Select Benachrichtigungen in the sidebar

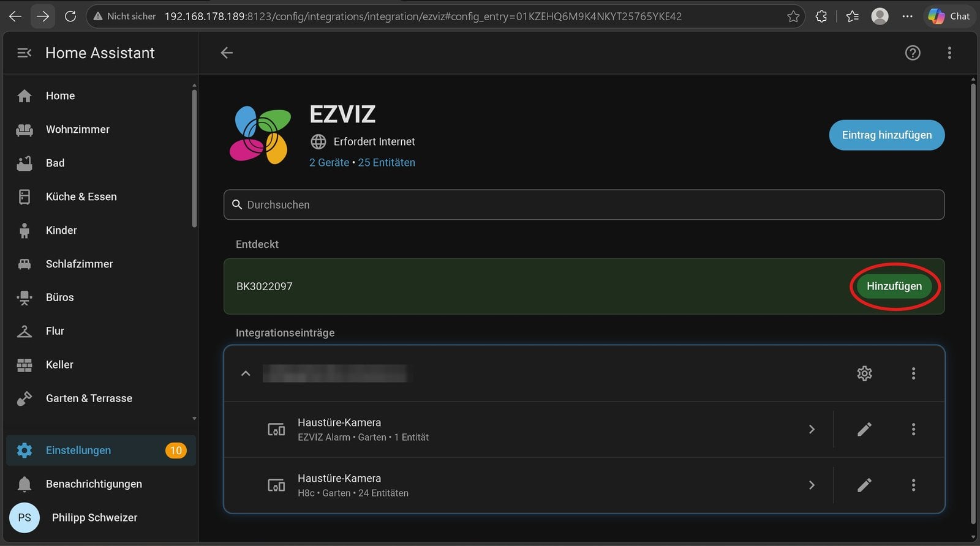click(x=101, y=484)
